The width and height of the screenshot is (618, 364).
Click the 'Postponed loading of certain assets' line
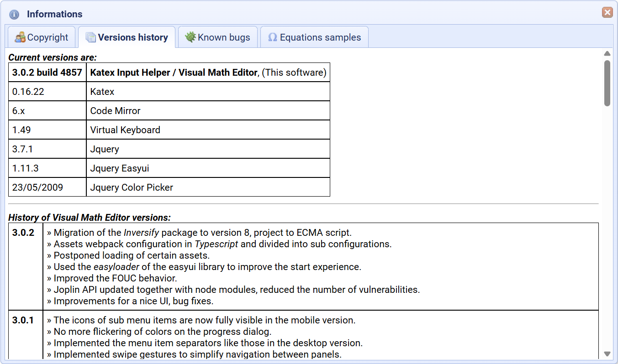[x=128, y=255]
